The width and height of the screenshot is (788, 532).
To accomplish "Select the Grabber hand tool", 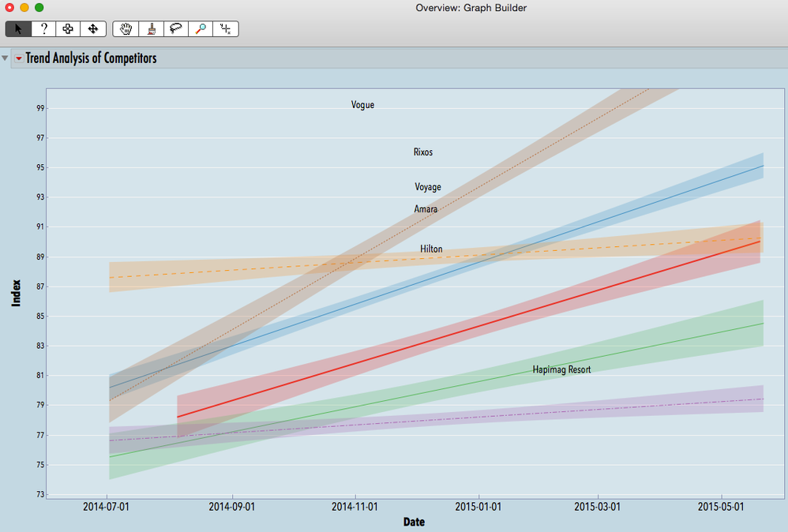I will (x=126, y=29).
